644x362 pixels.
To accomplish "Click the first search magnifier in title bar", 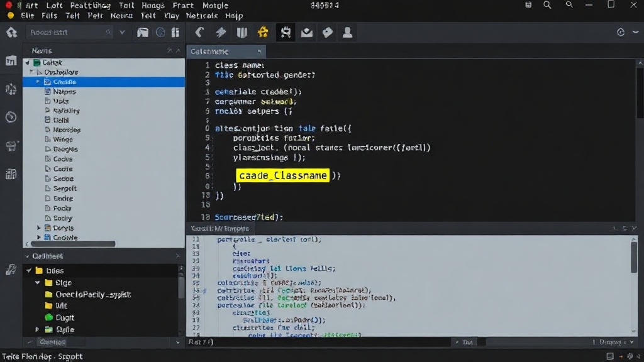I will 548,5.
